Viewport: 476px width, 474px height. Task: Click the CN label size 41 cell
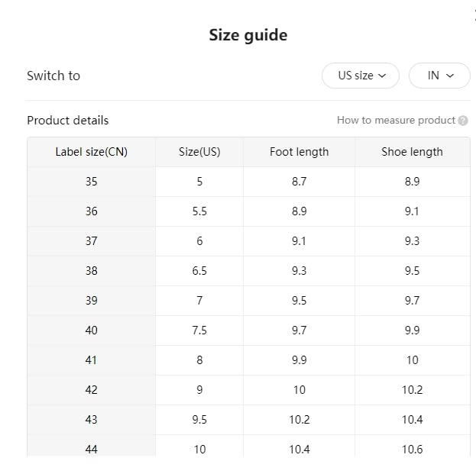(92, 360)
